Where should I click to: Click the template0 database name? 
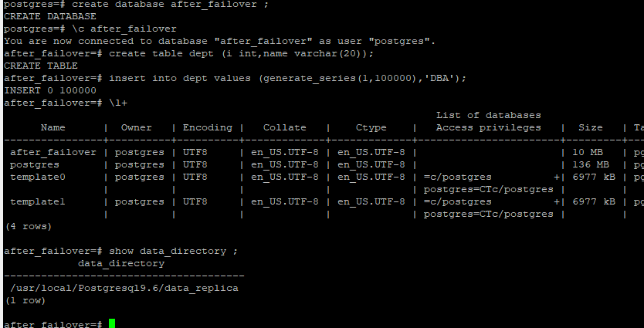38,177
